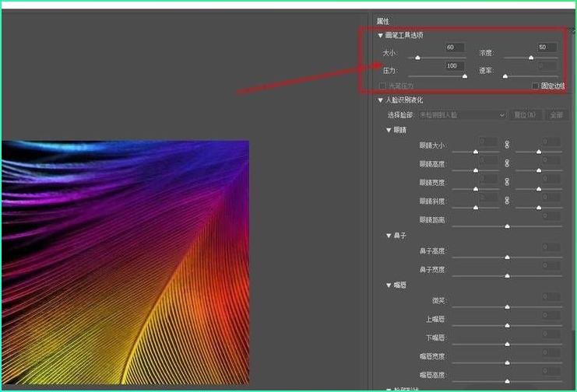Click the 微笑 slider handle

point(507,307)
